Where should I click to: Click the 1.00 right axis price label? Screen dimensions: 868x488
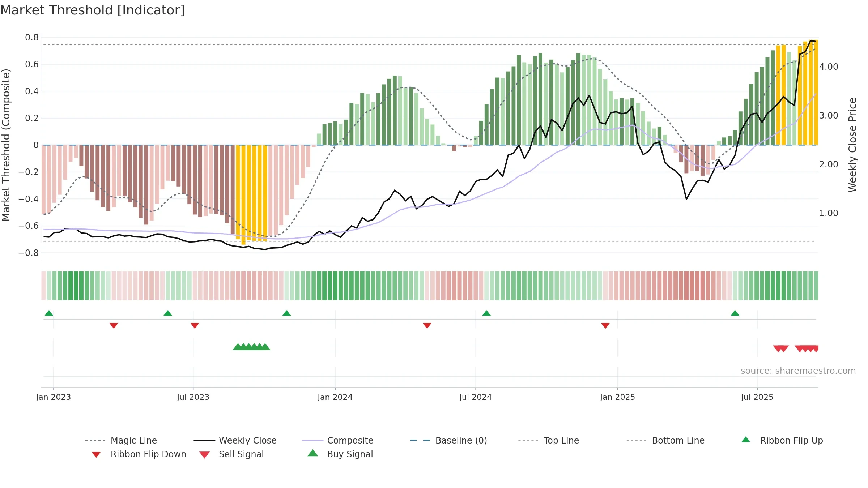coord(829,213)
